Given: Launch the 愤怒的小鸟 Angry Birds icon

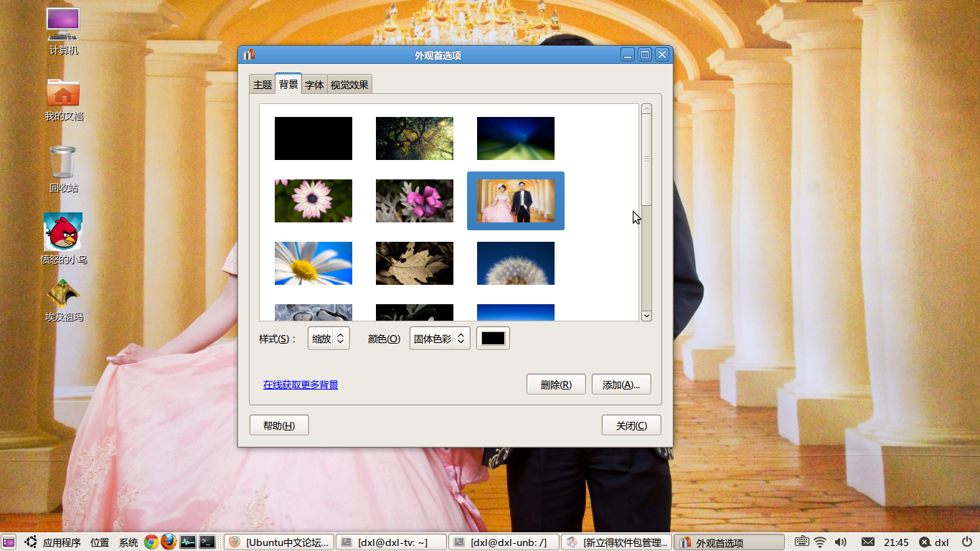Looking at the screenshot, I should 63,238.
